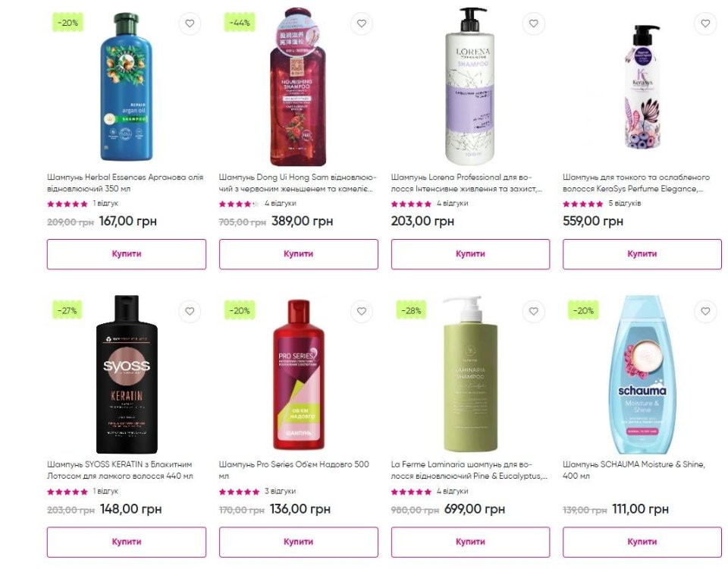View the 5 відгуків reviews for KeraSys
Image resolution: width=728 pixels, height=569 pixels.
(624, 203)
